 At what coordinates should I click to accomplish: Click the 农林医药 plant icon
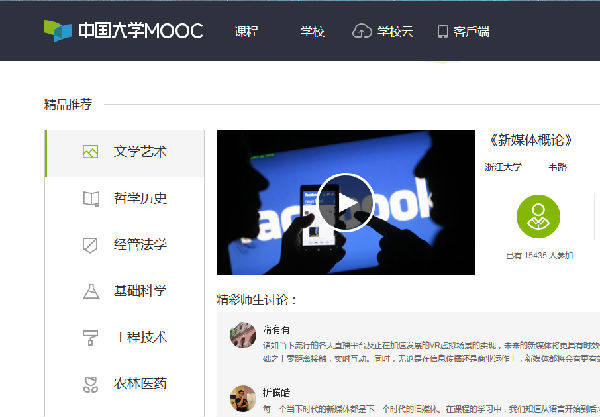[x=90, y=384]
